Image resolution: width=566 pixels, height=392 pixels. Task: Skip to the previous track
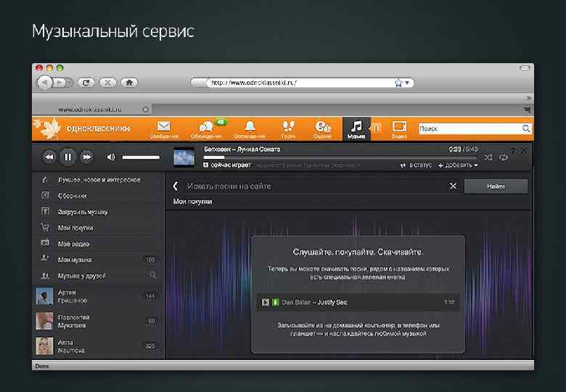coord(49,157)
